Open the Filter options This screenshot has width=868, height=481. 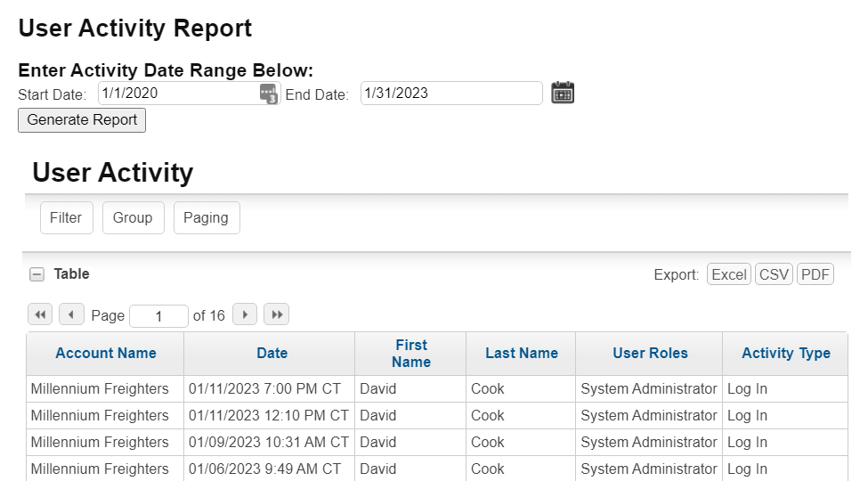pyautogui.click(x=67, y=217)
